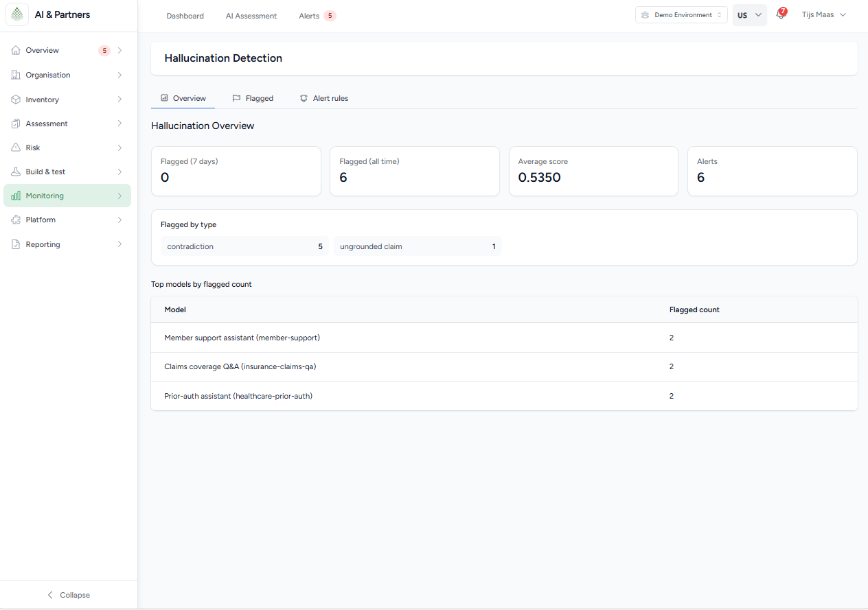This screenshot has width=868, height=610.
Task: Open AI Assessment in top navigation
Action: click(x=251, y=16)
